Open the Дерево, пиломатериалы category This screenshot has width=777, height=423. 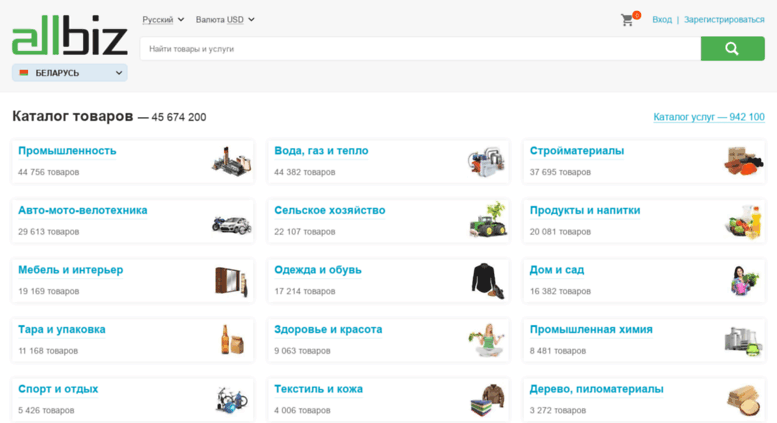(597, 389)
